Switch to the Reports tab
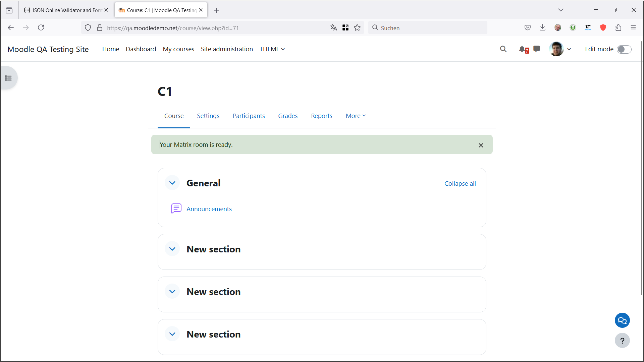 (x=322, y=116)
